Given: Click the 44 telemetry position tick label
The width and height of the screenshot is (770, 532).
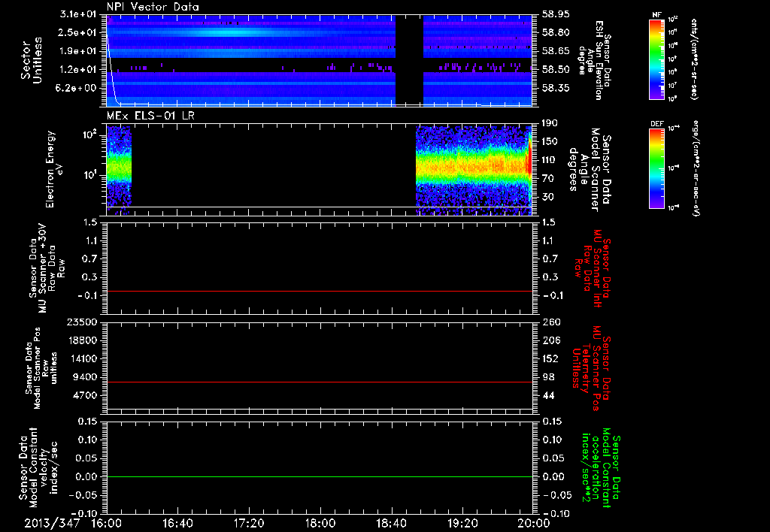Looking at the screenshot, I should coord(548,395).
